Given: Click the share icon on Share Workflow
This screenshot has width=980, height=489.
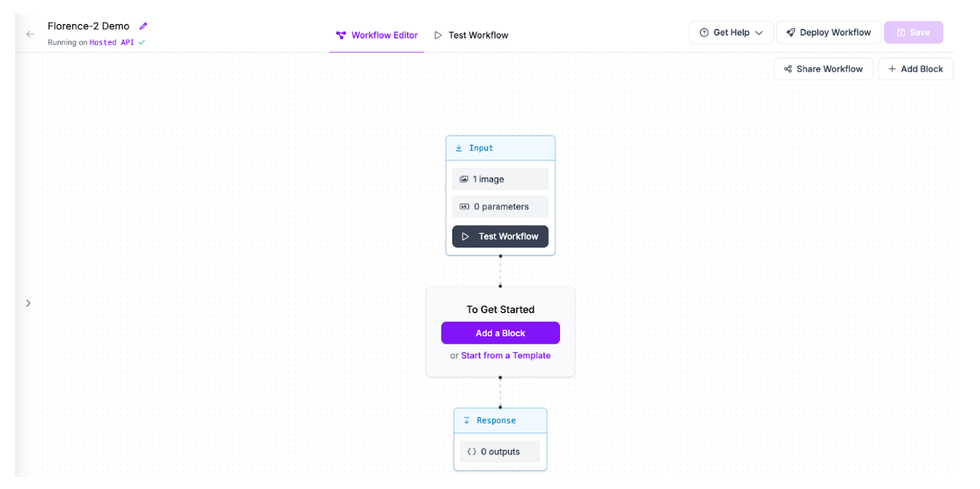Looking at the screenshot, I should [788, 69].
